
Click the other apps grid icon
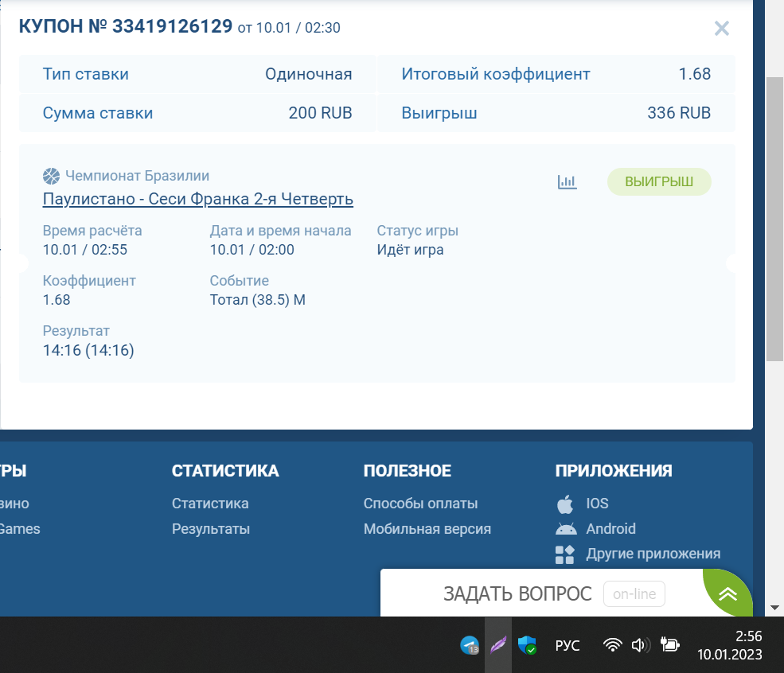click(x=565, y=554)
